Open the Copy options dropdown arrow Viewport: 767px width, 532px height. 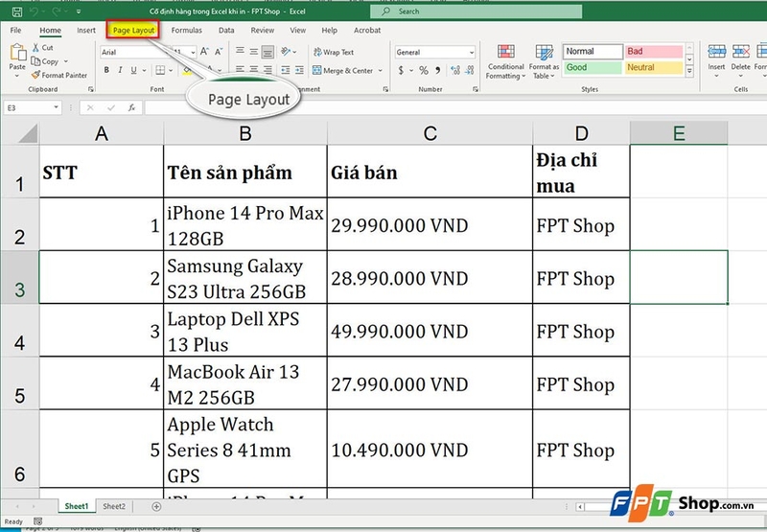coord(65,61)
